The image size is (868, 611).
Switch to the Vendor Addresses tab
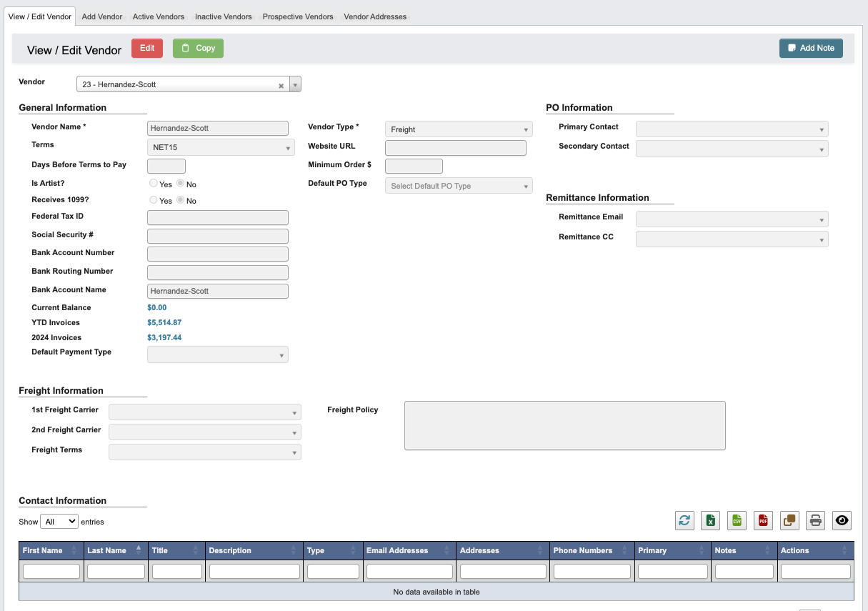click(x=375, y=16)
